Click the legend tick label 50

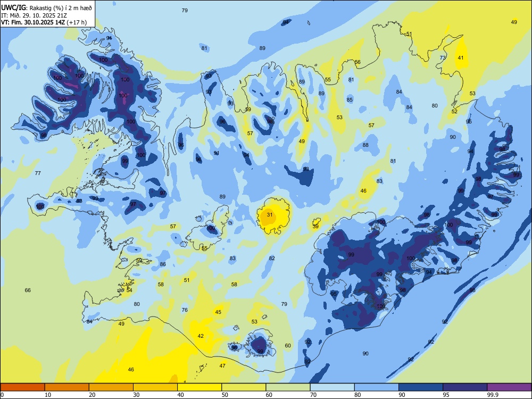[225, 395]
